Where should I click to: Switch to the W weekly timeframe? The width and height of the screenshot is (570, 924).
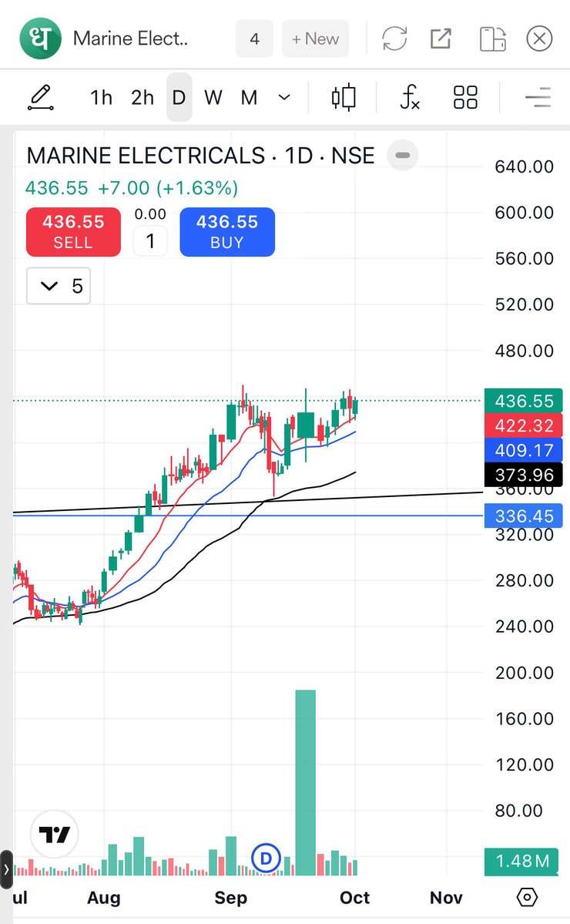(x=213, y=97)
